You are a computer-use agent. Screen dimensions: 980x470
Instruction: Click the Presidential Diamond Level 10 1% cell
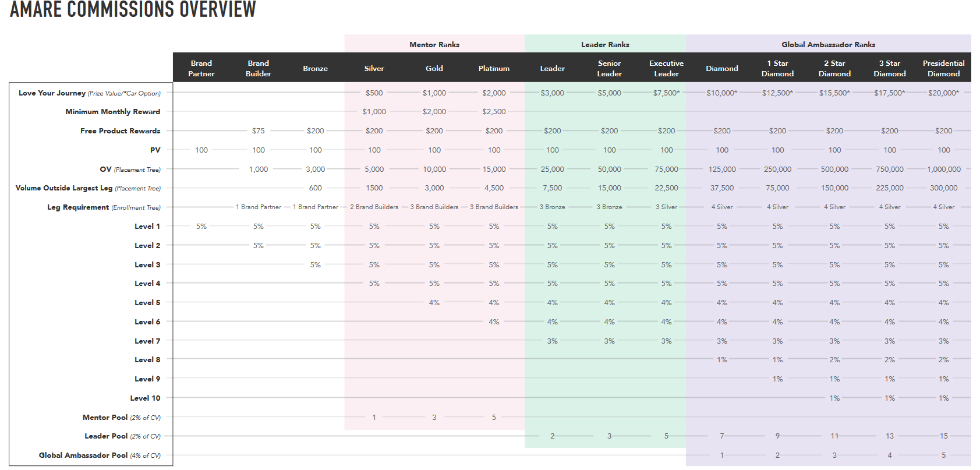click(944, 398)
